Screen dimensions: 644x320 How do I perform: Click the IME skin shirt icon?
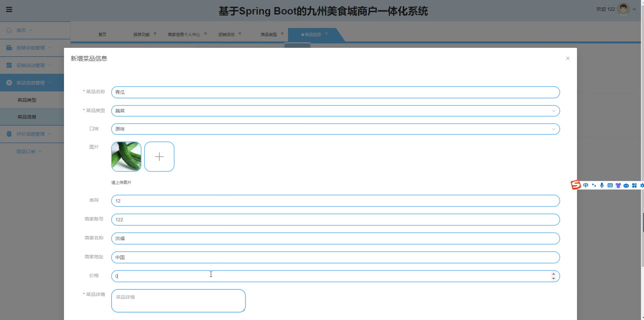[x=618, y=185]
